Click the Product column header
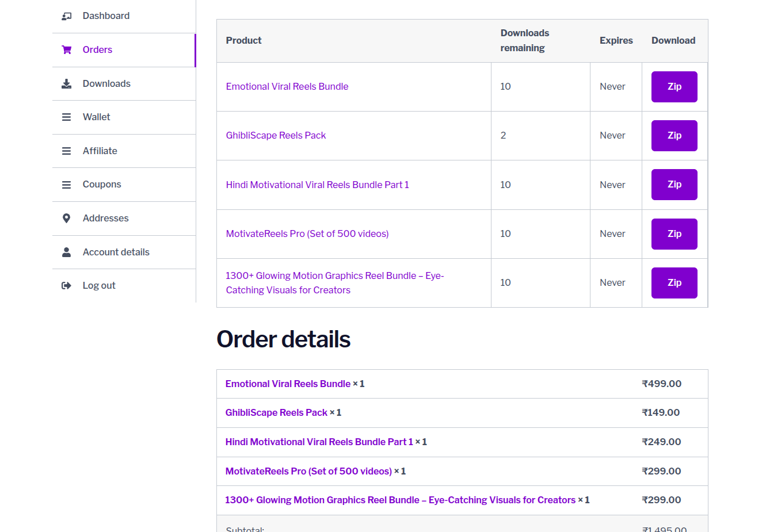Viewport: 766px width, 532px height. (x=243, y=40)
